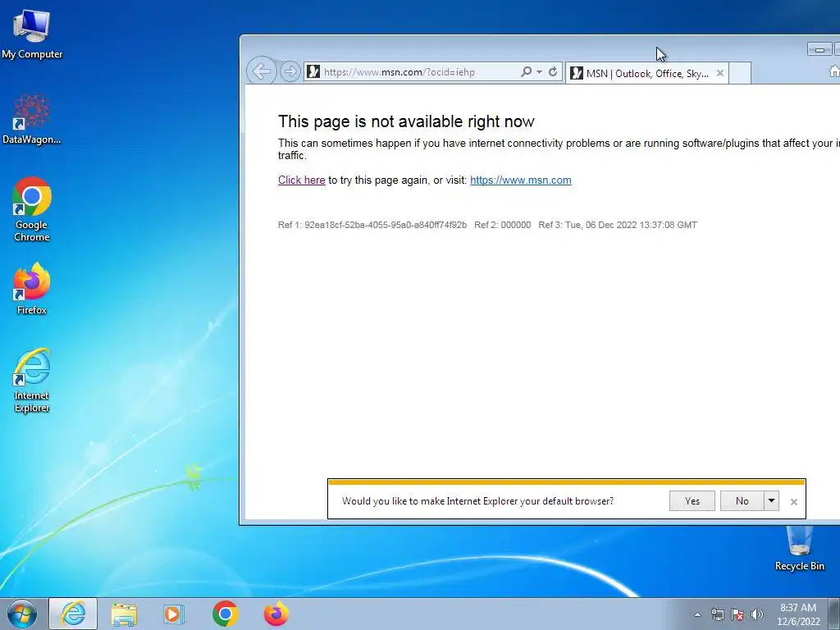Open a new blank tab

(740, 73)
